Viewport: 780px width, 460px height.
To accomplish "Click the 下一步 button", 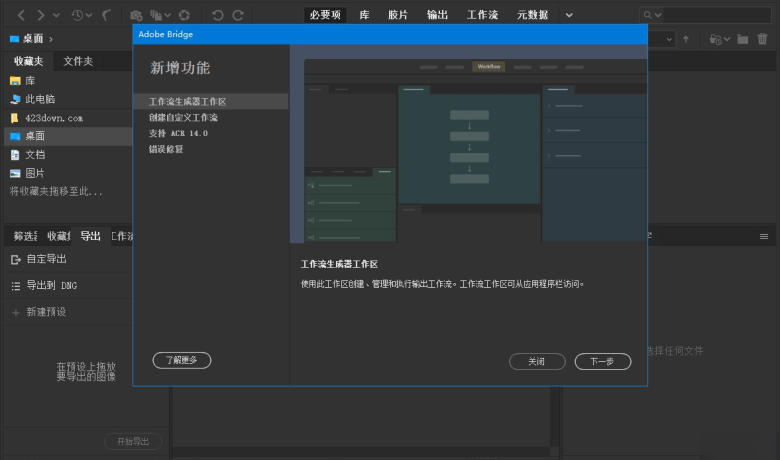I will 603,362.
